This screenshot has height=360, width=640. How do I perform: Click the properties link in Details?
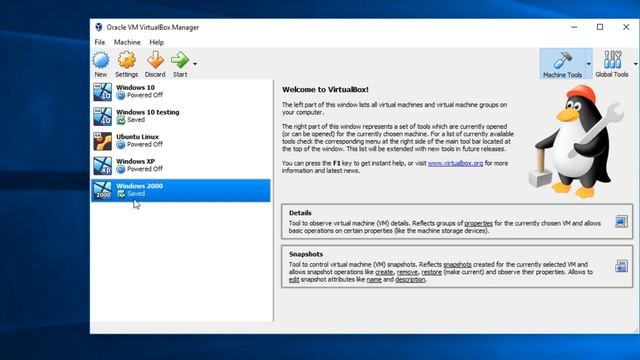click(478, 223)
